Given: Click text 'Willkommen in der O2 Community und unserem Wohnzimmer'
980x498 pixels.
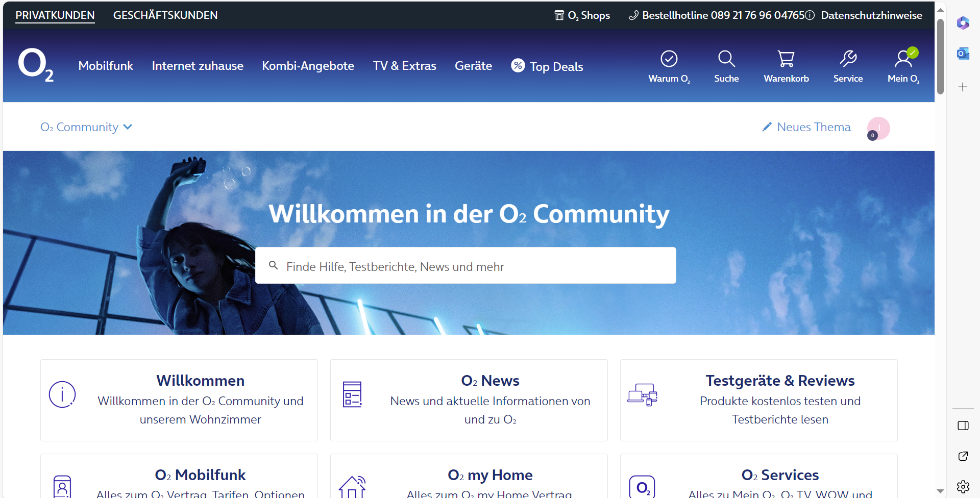Looking at the screenshot, I should (201, 410).
